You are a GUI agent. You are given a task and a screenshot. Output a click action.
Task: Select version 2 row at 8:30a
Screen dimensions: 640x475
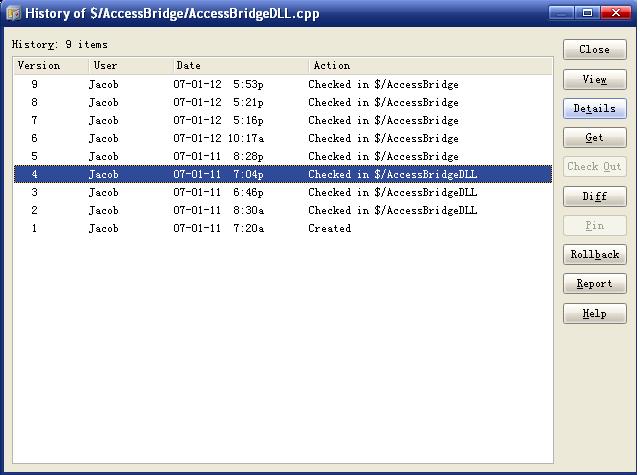[x=283, y=210]
